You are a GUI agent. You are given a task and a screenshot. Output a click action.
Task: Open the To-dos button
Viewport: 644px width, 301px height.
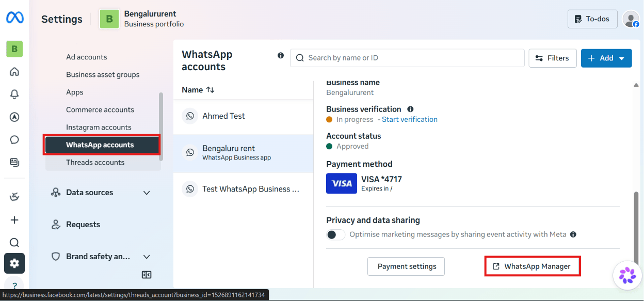pyautogui.click(x=592, y=19)
